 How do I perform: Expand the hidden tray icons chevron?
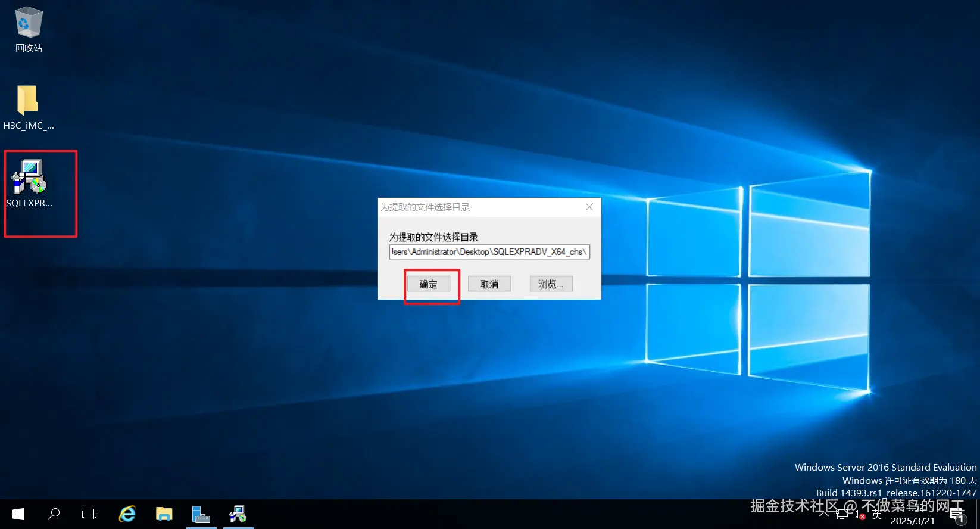(824, 514)
